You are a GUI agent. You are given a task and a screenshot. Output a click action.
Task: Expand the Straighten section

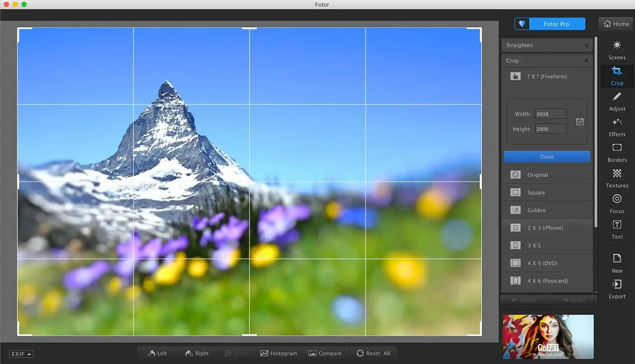(x=547, y=45)
